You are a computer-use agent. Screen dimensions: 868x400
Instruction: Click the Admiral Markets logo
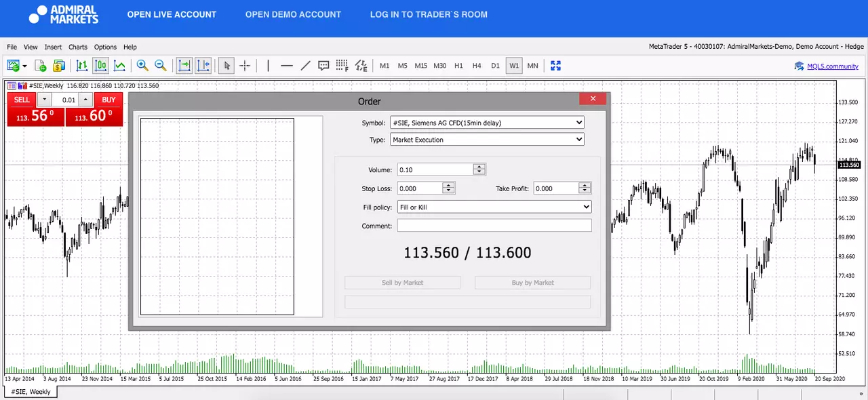point(64,14)
